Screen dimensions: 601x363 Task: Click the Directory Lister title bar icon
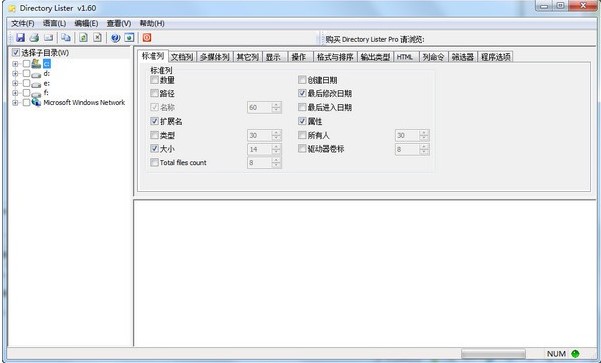point(12,8)
